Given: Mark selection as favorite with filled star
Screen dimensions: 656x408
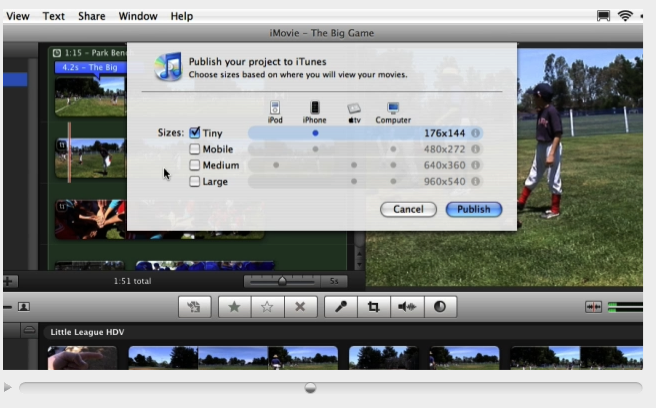Looking at the screenshot, I should click(234, 307).
